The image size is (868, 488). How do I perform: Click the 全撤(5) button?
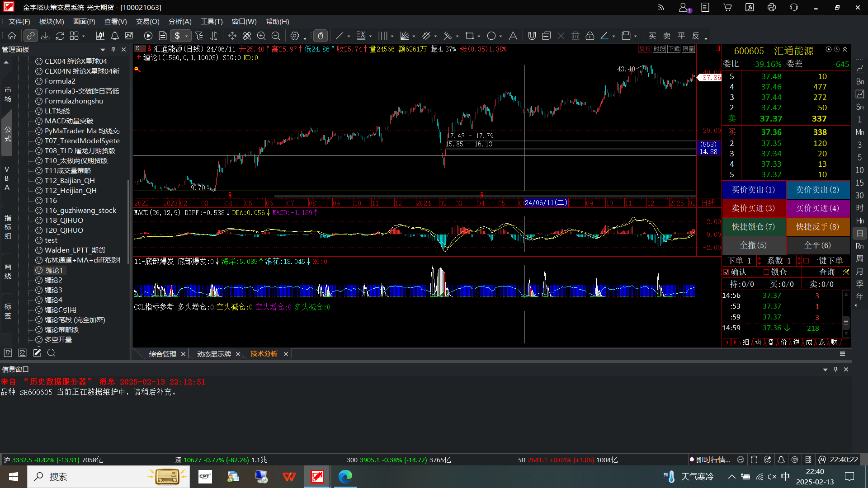[754, 245]
